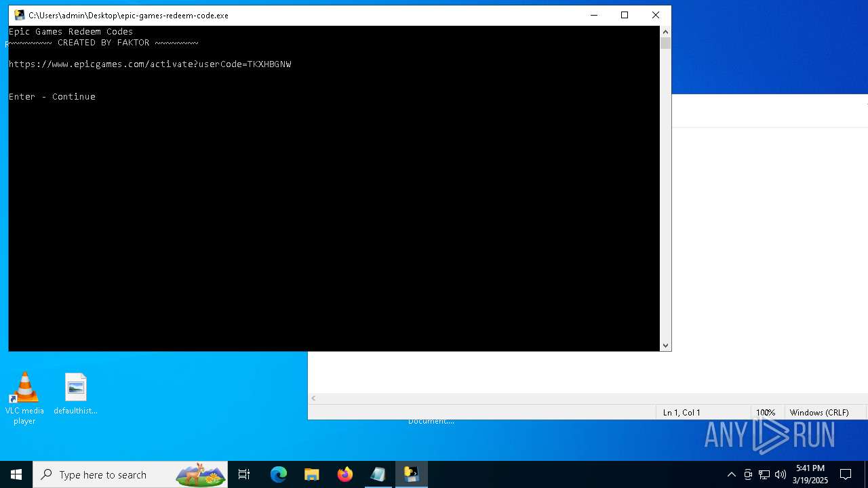Open the network status tray icon
Screen dimensions: 868x488
click(x=764, y=474)
